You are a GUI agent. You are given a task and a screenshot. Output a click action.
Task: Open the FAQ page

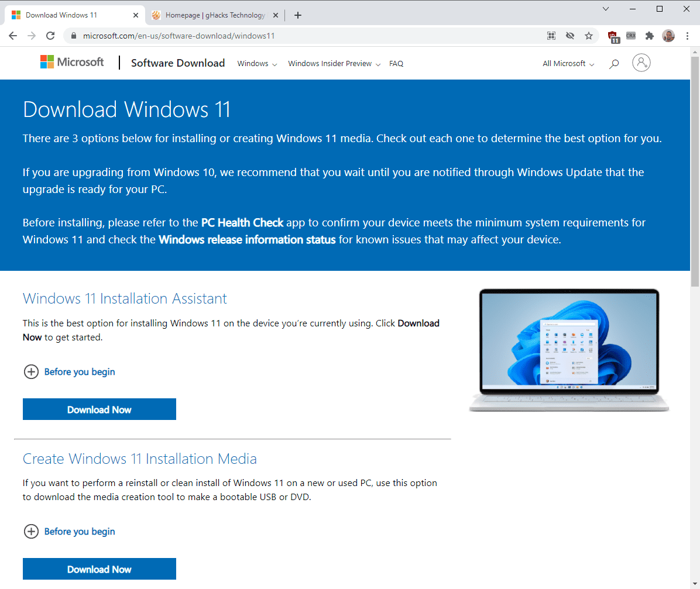396,63
